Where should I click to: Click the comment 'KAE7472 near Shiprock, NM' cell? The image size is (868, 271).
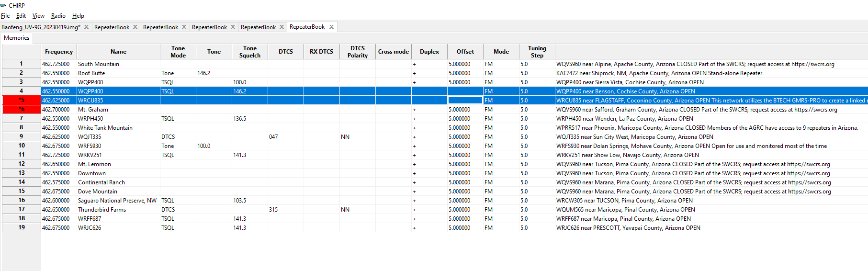click(711, 73)
